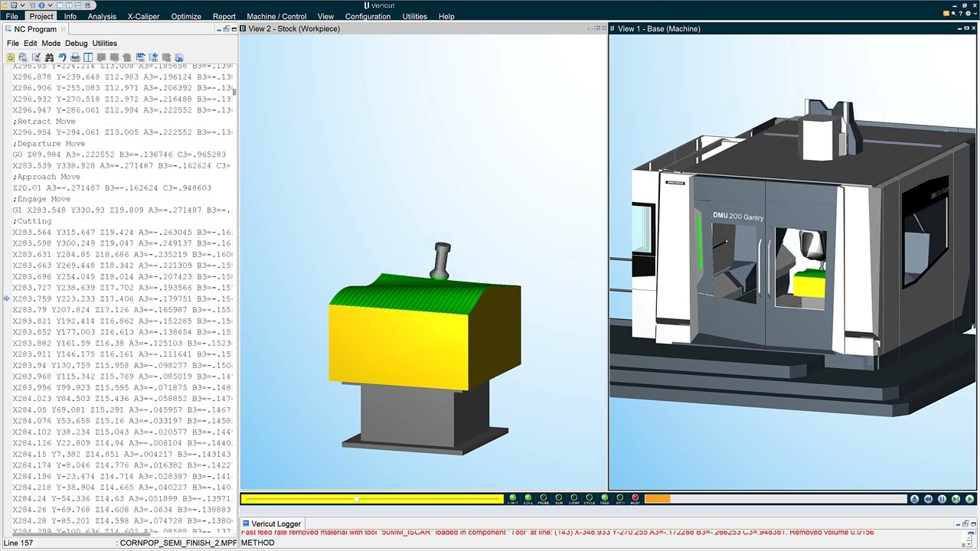Expand the dropdown arrow beside the Info icon
The image size is (980, 551).
(50, 5)
